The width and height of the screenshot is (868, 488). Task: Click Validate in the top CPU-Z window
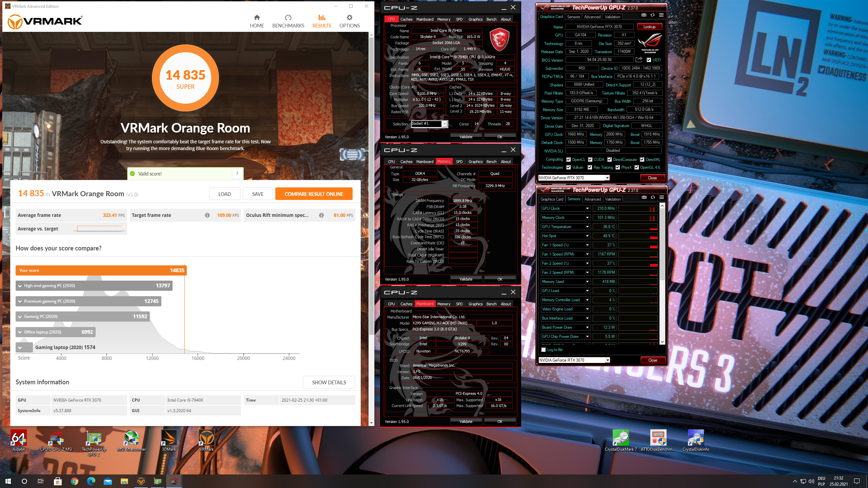coord(466,137)
